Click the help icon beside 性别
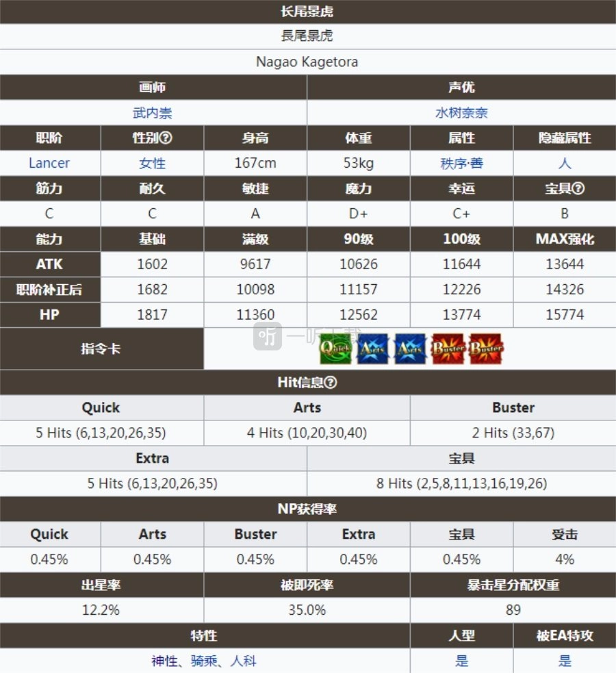This screenshot has width=616, height=673. [166, 138]
